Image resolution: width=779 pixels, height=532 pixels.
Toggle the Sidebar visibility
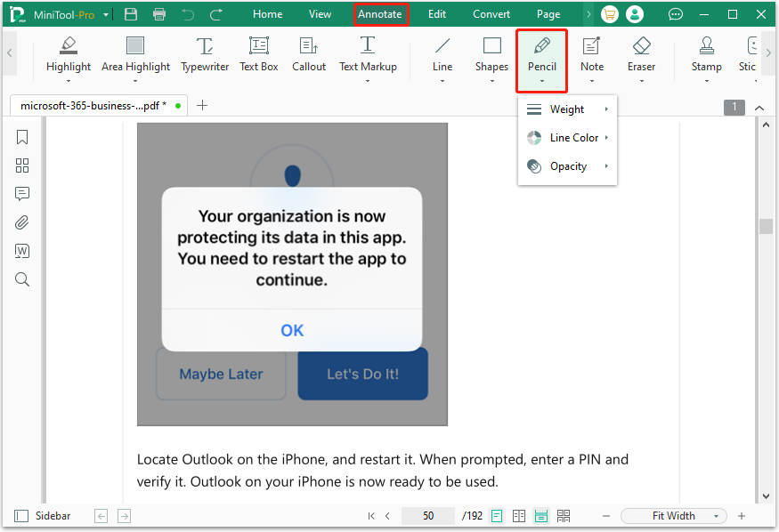(42, 516)
